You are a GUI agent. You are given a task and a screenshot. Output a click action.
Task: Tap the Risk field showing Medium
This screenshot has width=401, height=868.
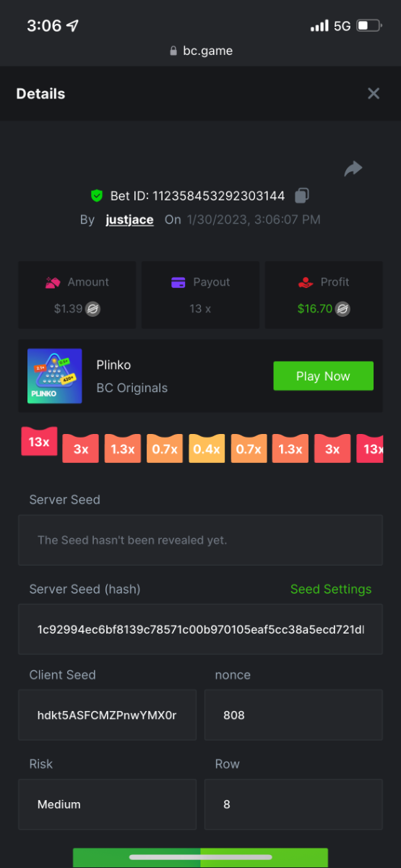tap(107, 804)
